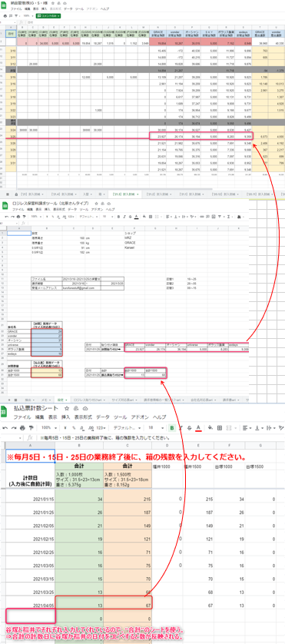The image size is (285, 644).
Task: Open the 100% zoom dropdown in 払込票計数シート
Action: click(x=48, y=427)
